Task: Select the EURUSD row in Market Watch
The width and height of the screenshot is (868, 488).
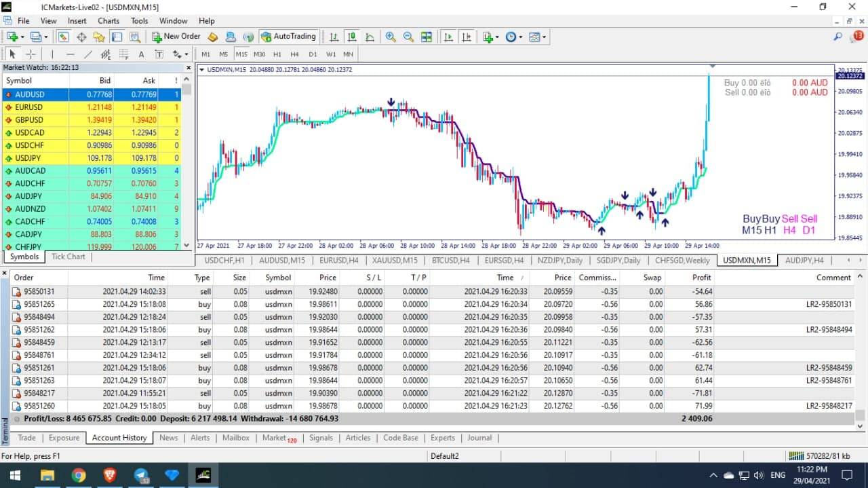Action: 92,107
